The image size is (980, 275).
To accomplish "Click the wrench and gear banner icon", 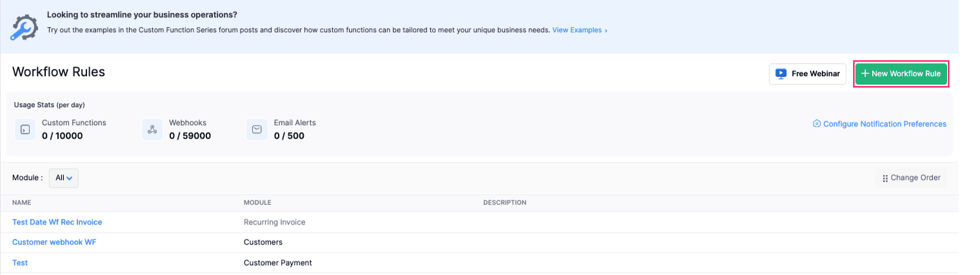I will [25, 26].
